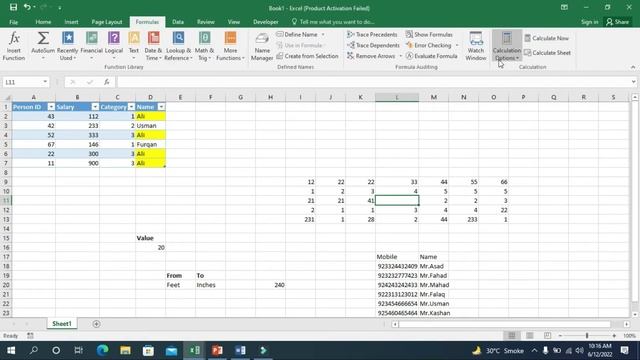This screenshot has width=640, height=360.
Task: Toggle Show Formulas
Action: coord(429,35)
